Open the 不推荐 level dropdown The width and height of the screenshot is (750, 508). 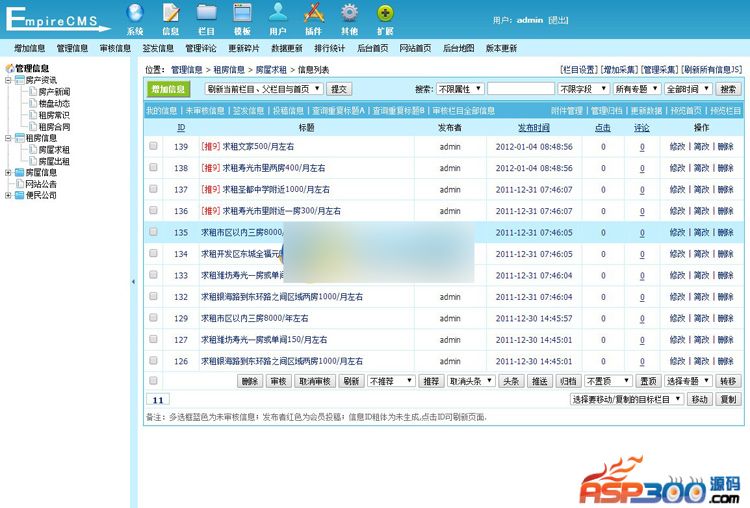pos(391,381)
